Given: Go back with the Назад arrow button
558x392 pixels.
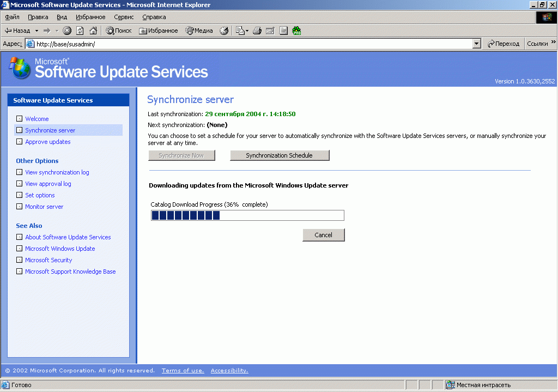Looking at the screenshot, I should [17, 31].
